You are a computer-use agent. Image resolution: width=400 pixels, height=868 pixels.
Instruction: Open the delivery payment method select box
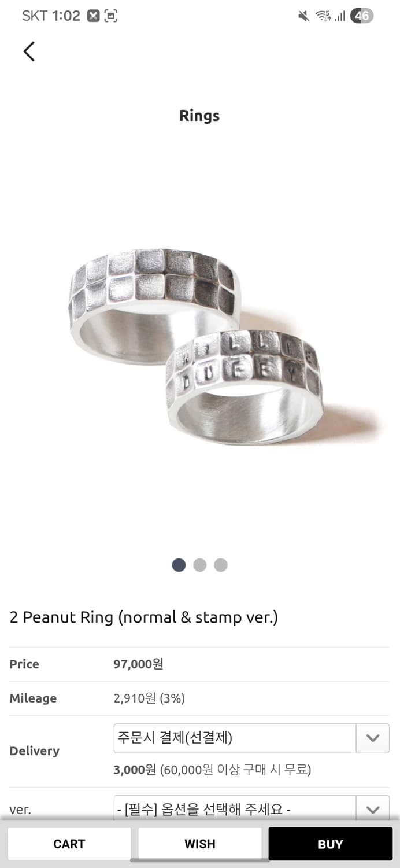click(x=251, y=738)
